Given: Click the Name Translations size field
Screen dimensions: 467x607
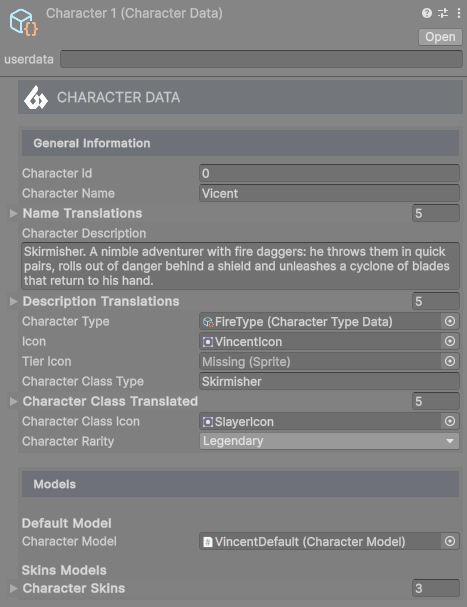Looking at the screenshot, I should pos(436,213).
